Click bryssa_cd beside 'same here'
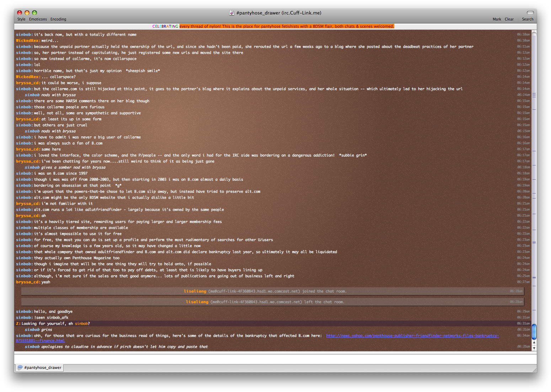The height and width of the screenshot is (392, 551). tap(28, 149)
